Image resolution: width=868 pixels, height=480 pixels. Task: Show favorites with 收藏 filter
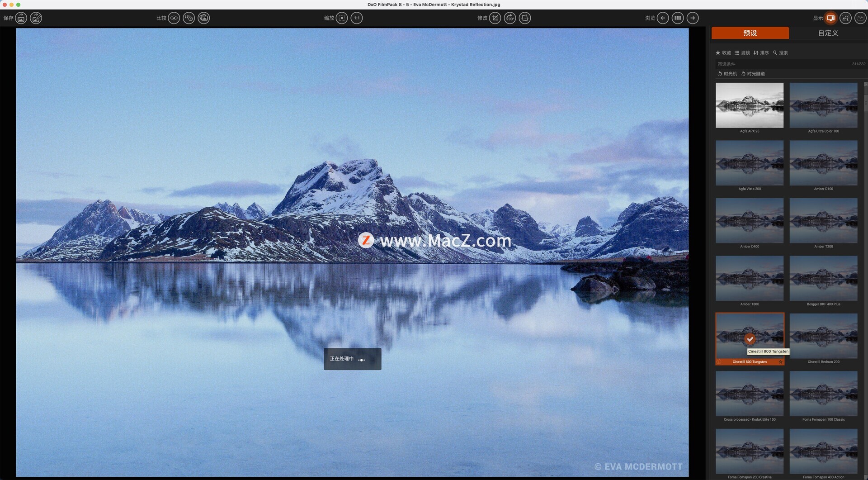pos(723,53)
